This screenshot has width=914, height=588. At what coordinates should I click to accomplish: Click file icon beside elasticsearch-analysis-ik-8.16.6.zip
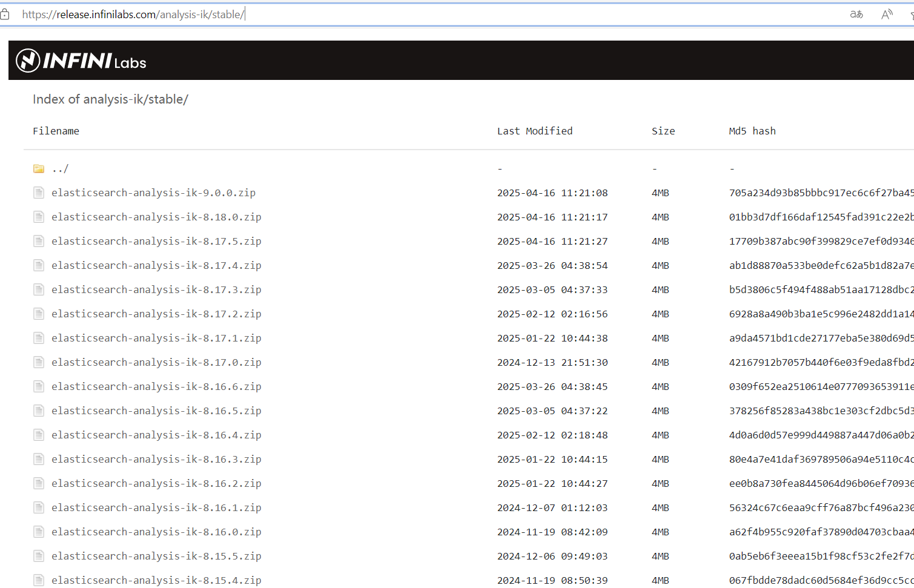(39, 386)
